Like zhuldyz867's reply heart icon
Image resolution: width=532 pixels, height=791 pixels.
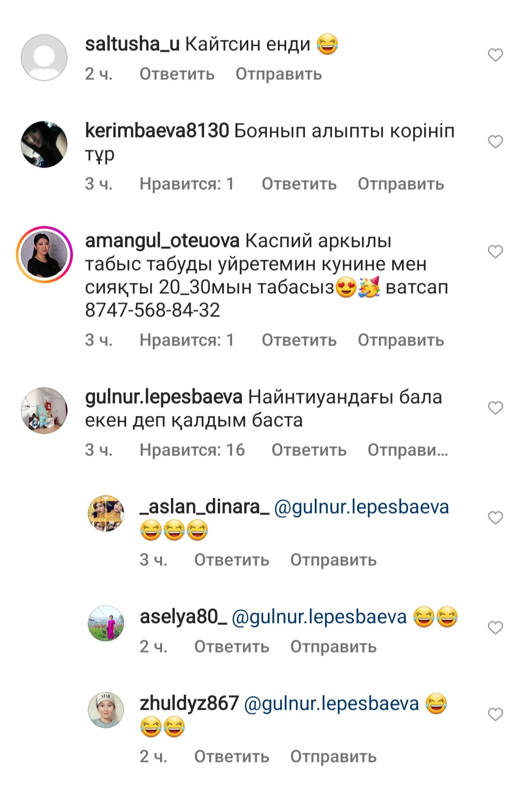[495, 715]
